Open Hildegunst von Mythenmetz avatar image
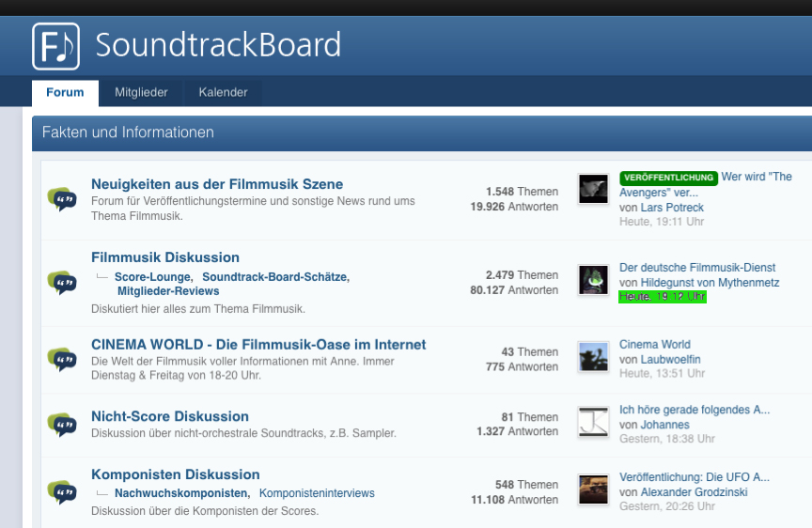 pyautogui.click(x=593, y=279)
